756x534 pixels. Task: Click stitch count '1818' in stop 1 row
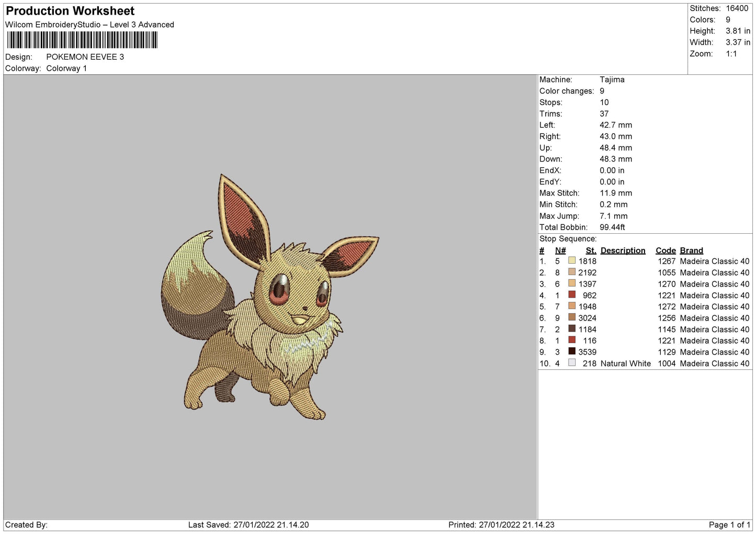click(x=588, y=262)
